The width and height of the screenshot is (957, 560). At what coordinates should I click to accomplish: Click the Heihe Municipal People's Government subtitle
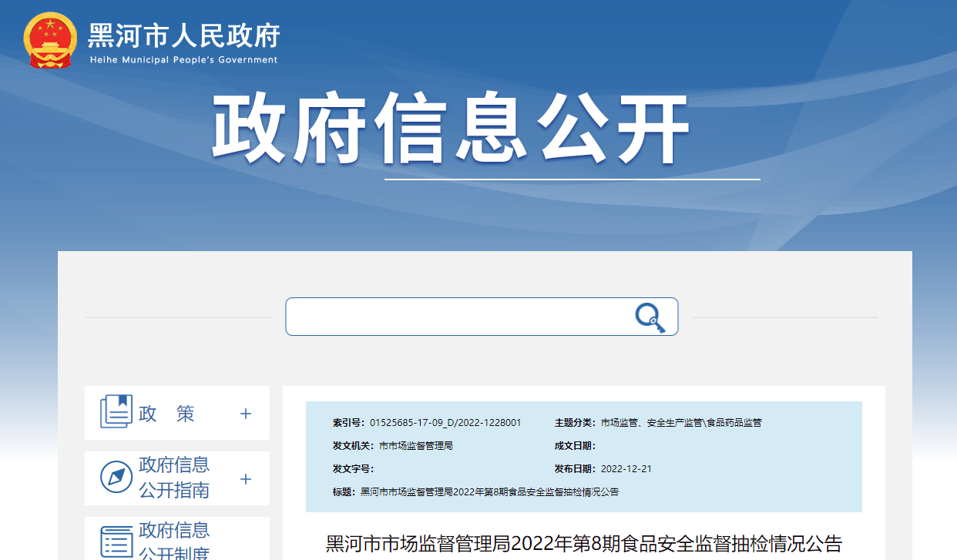click(183, 60)
